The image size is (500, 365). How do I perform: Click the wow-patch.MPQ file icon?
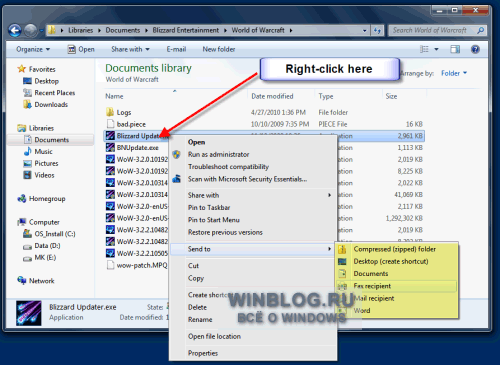click(x=110, y=265)
